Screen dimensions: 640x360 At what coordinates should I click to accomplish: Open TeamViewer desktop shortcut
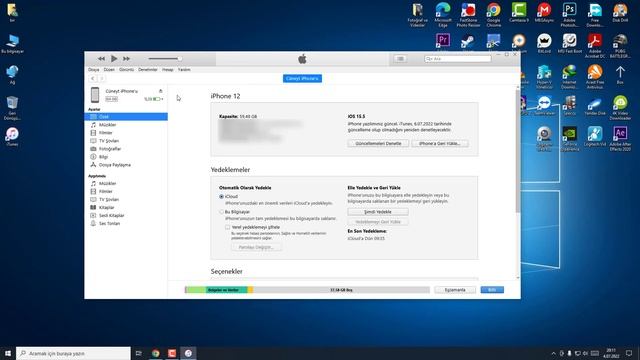tap(544, 105)
